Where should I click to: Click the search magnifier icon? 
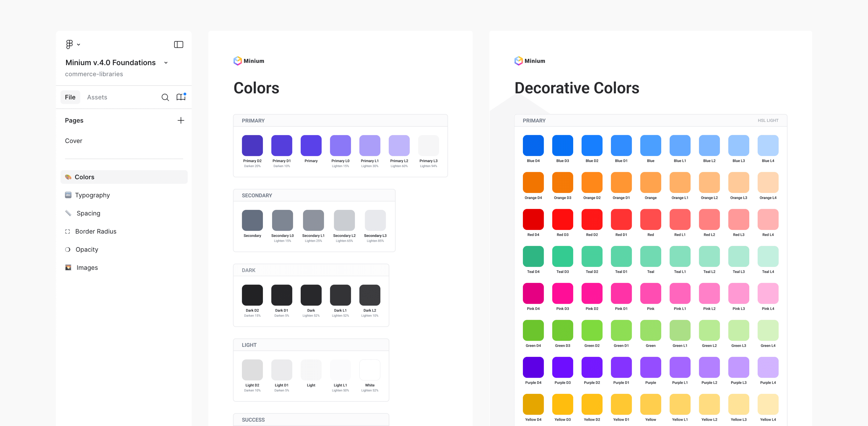(165, 97)
